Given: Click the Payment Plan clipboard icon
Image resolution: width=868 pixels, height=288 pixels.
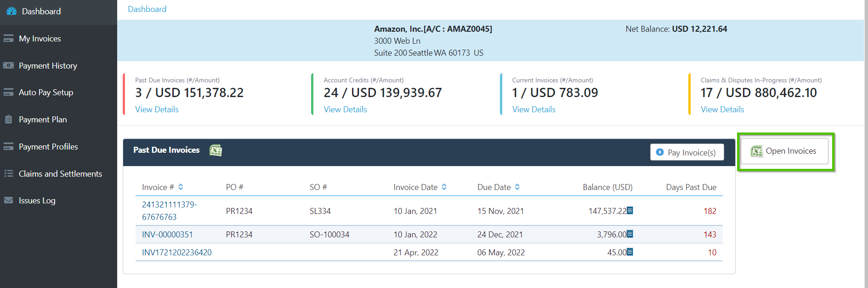Looking at the screenshot, I should pyautogui.click(x=8, y=120).
